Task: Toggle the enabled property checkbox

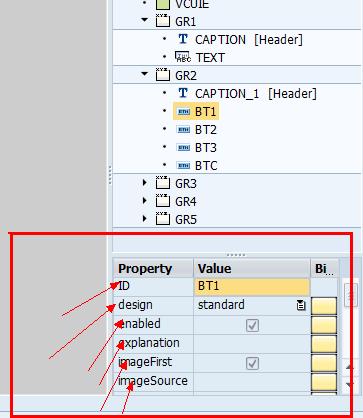Action: click(x=252, y=325)
